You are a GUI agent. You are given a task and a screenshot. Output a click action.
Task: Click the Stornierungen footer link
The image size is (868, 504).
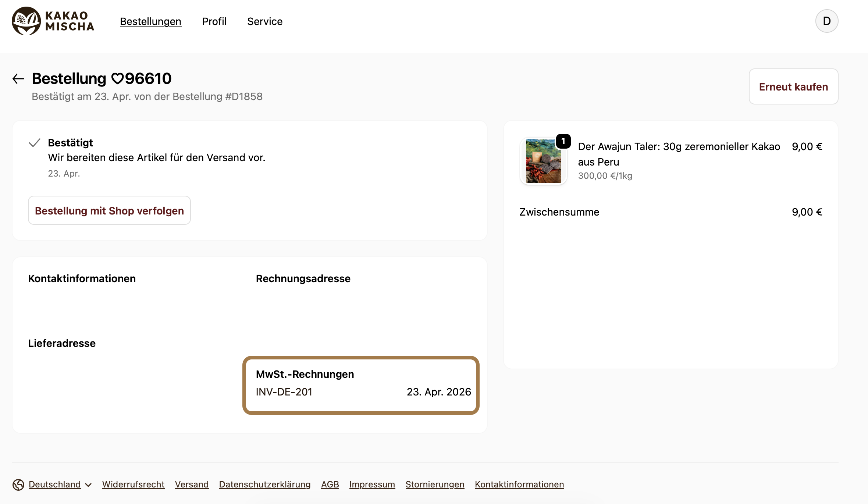435,485
